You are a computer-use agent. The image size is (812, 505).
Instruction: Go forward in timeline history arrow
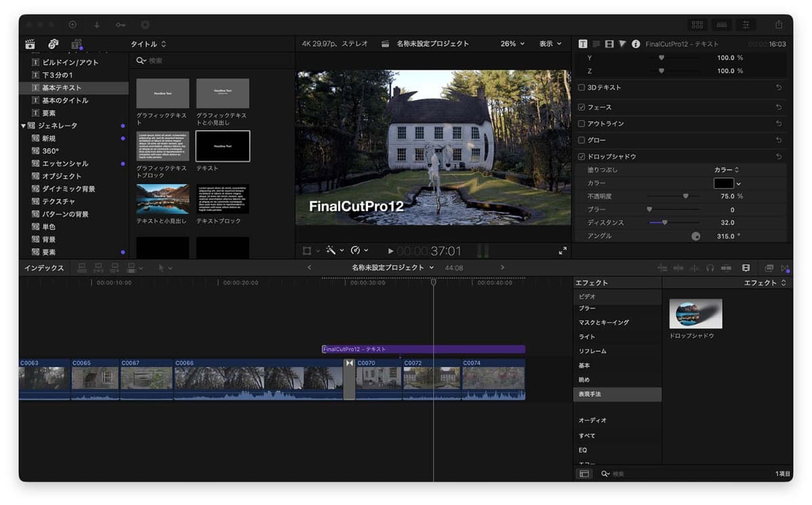pos(502,268)
